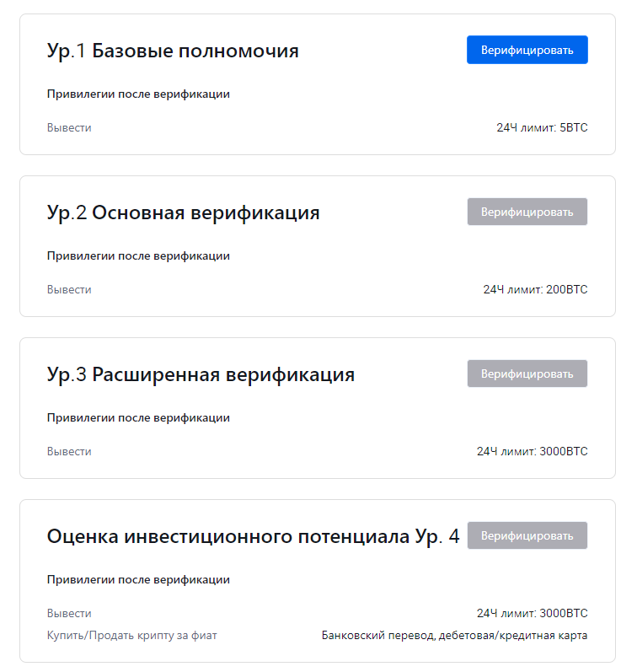Click the Вывести label in the Ур. 4 card
This screenshot has height=672, width=637.
69,614
